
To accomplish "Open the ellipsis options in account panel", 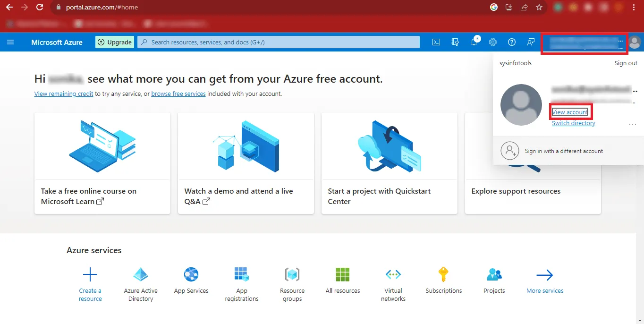I will click(x=633, y=124).
